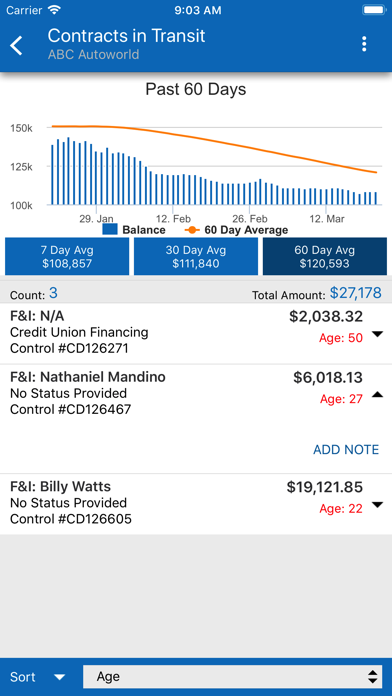Select the 30 Day Avg tab

tap(196, 257)
